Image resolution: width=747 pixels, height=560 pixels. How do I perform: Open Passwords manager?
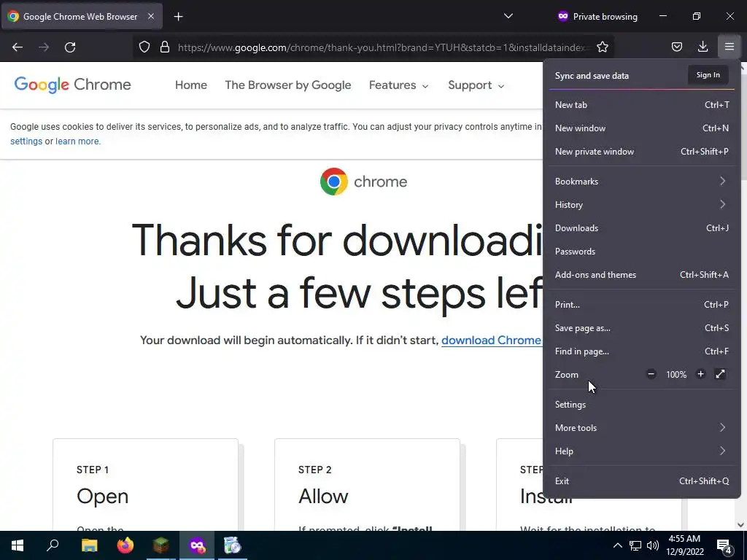[x=642, y=252]
